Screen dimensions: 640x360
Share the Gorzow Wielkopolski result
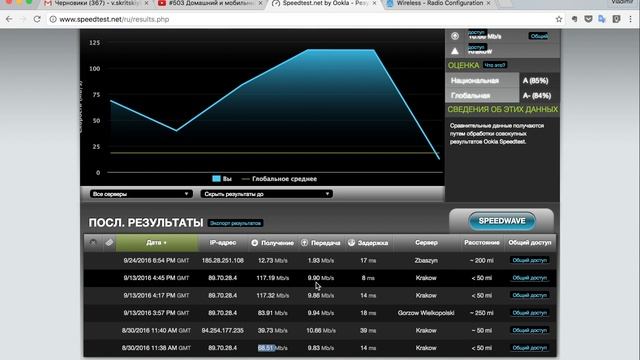529,313
